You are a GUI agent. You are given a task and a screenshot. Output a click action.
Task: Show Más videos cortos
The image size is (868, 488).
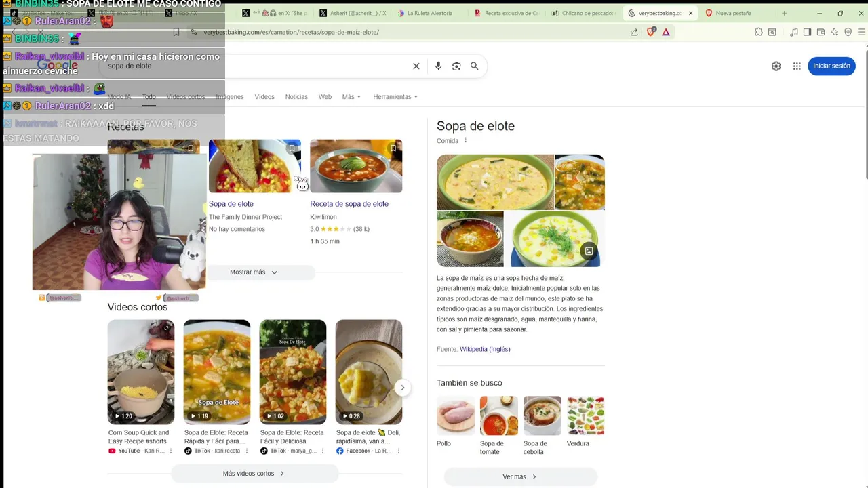tap(254, 474)
